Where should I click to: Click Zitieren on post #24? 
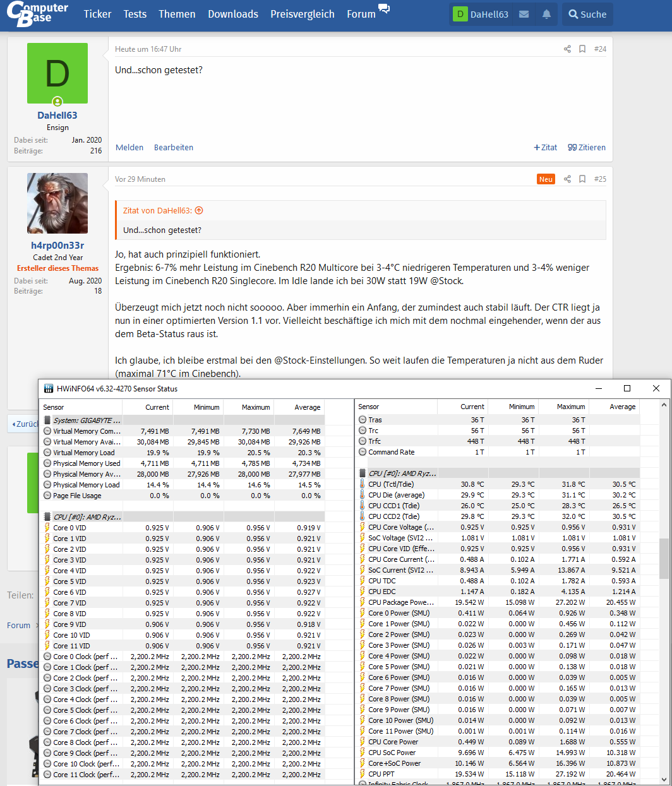click(587, 147)
